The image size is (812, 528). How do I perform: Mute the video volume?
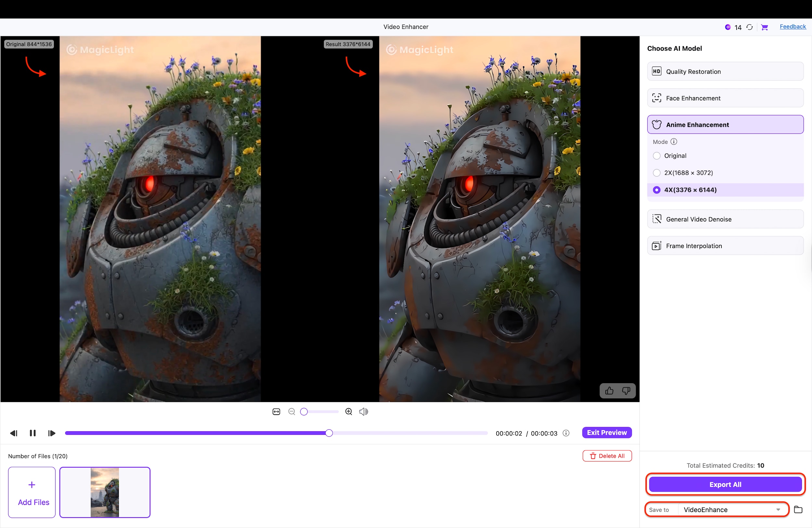364,411
